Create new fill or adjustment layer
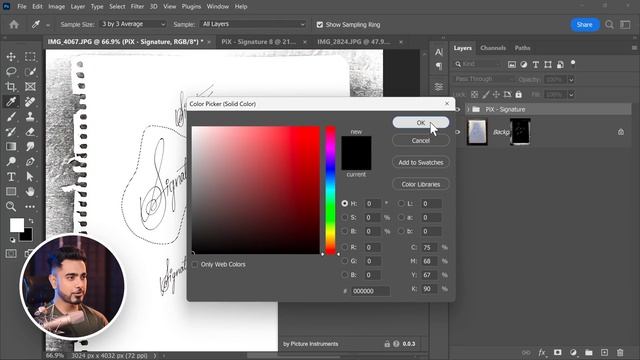Screen dimensions: 640x360 pos(573,352)
